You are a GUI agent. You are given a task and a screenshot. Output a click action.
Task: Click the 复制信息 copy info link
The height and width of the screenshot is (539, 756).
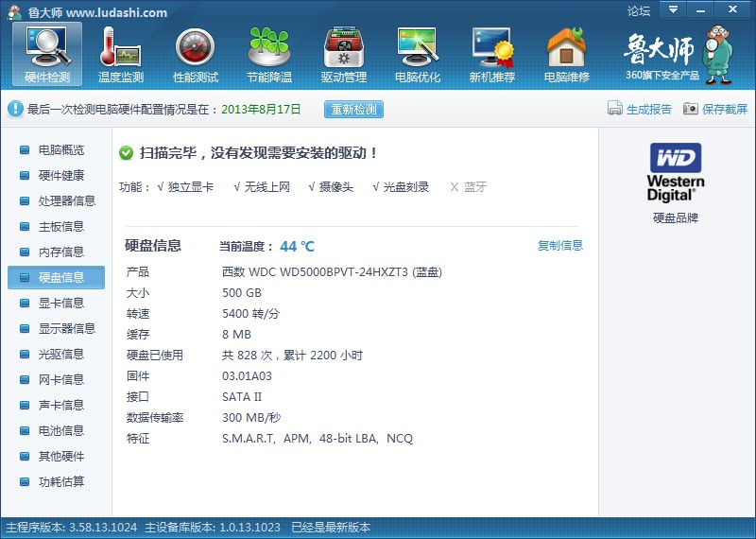(560, 246)
